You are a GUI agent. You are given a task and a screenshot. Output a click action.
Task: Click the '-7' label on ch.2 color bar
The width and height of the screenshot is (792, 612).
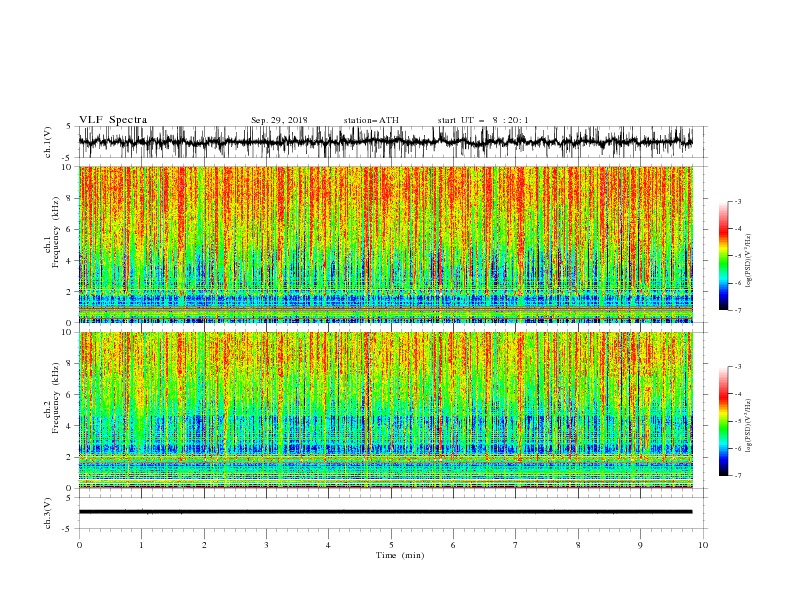click(737, 476)
